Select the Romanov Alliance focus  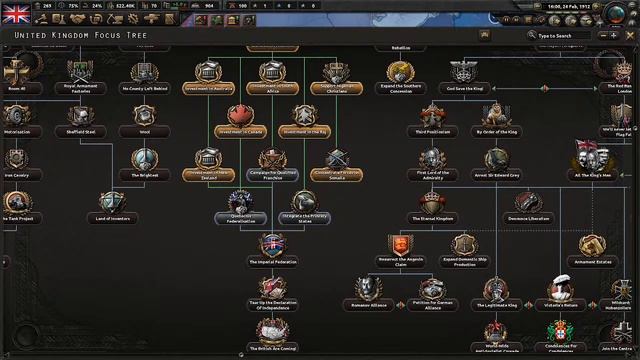pos(369,294)
